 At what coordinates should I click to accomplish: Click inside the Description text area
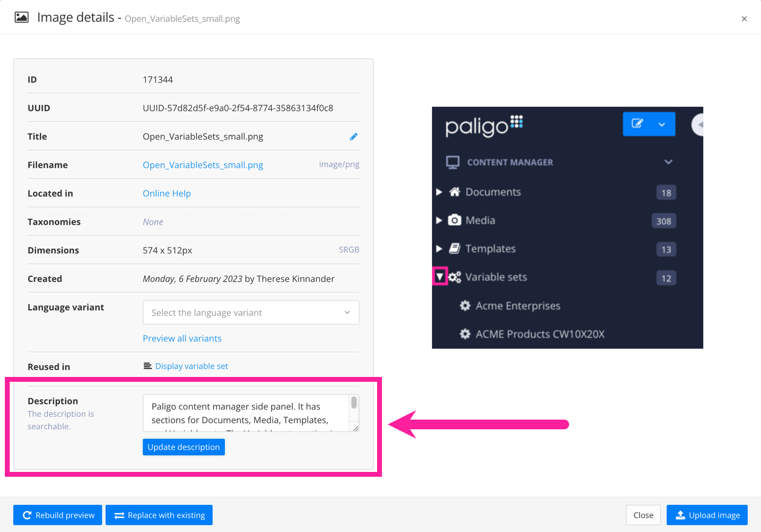pyautogui.click(x=245, y=413)
